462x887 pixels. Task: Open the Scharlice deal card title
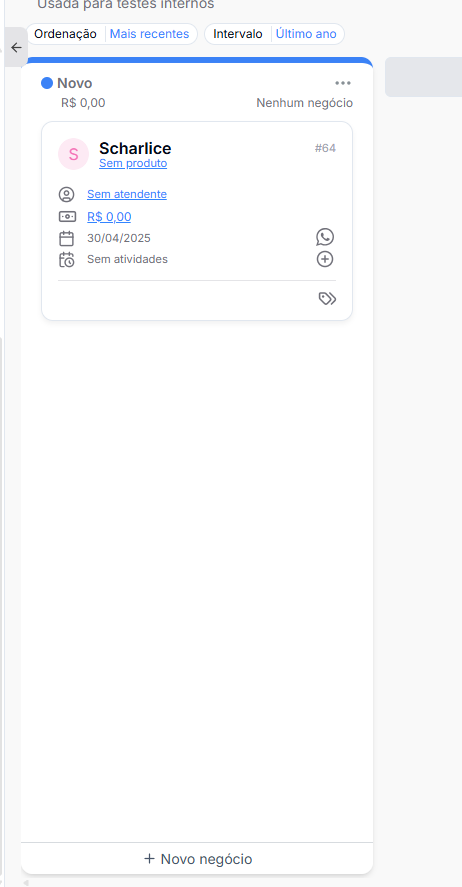[135, 148]
